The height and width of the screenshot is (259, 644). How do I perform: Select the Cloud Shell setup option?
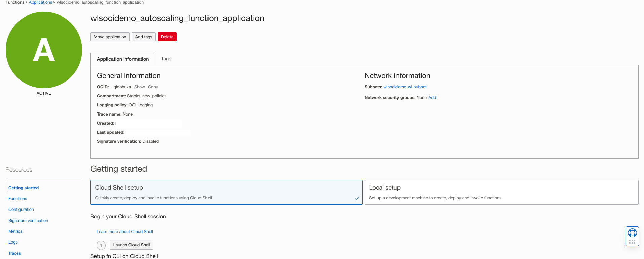click(x=226, y=192)
